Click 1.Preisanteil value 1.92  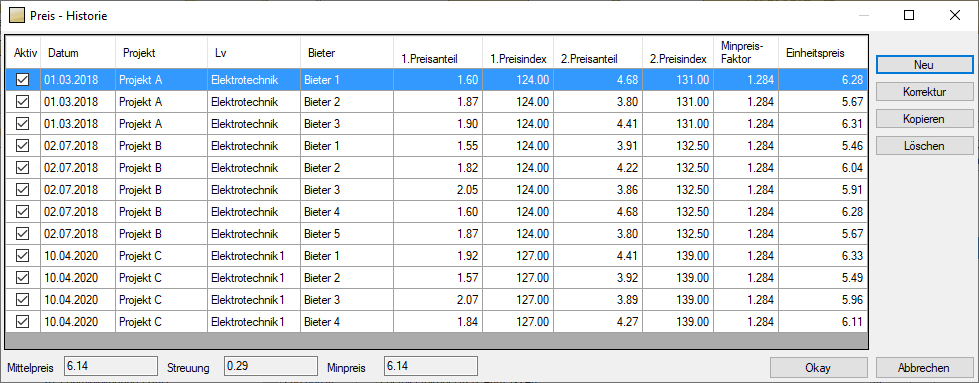tap(438, 256)
